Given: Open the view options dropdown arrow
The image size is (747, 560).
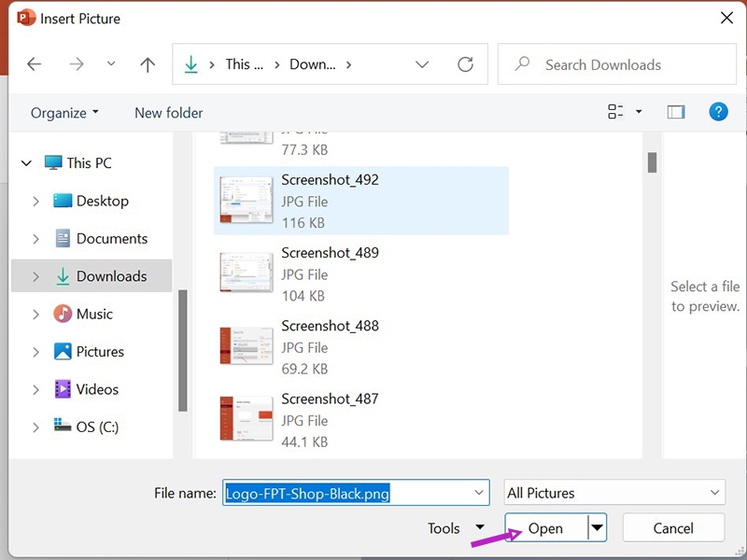Looking at the screenshot, I should [x=639, y=111].
